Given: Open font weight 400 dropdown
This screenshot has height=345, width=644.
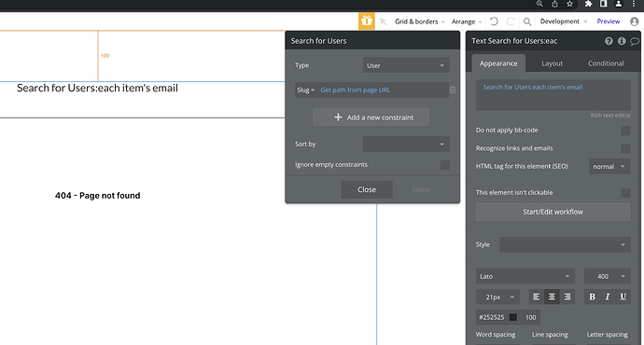Looking at the screenshot, I should (608, 276).
